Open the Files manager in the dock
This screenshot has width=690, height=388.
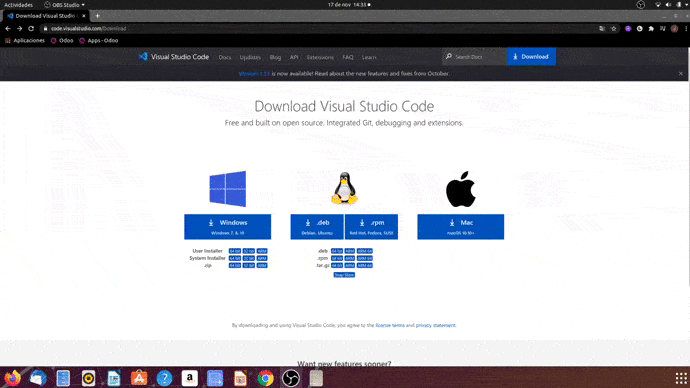point(63,378)
